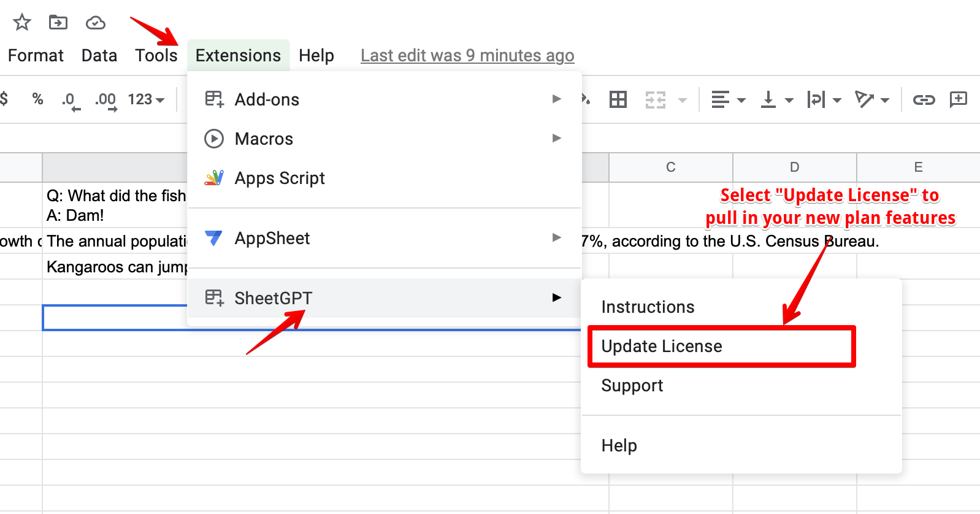Screen dimensions: 980x514
Task: Check the cloud save status icon
Action: click(x=95, y=23)
